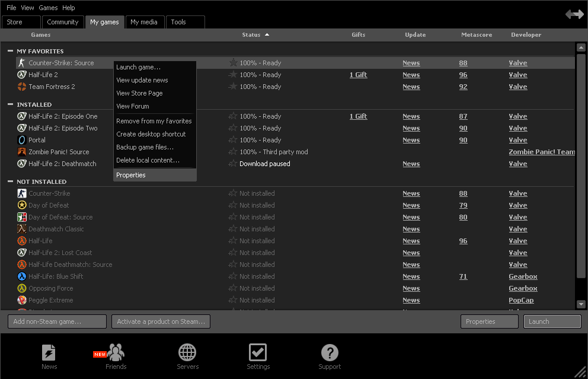588x379 pixels.
Task: Toggle the favorite star for Team Fortress 2
Action: coord(233,87)
